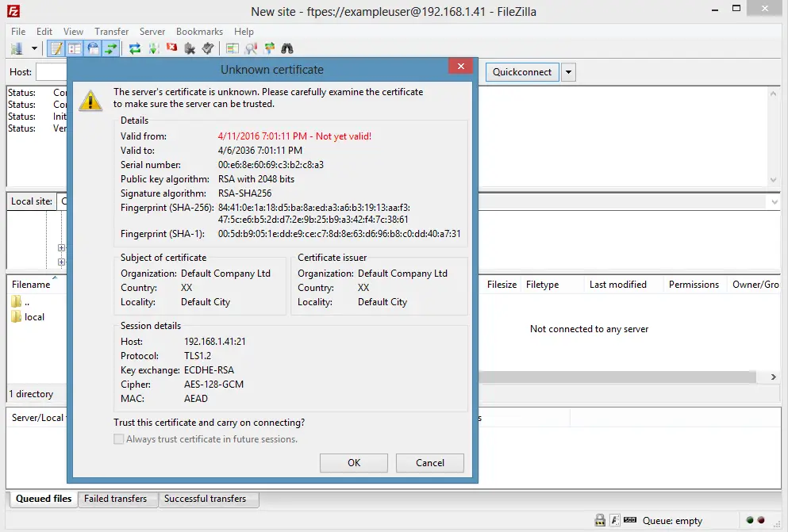Screen dimensions: 788x532
Task: Click the serial number value text
Action: tap(271, 165)
